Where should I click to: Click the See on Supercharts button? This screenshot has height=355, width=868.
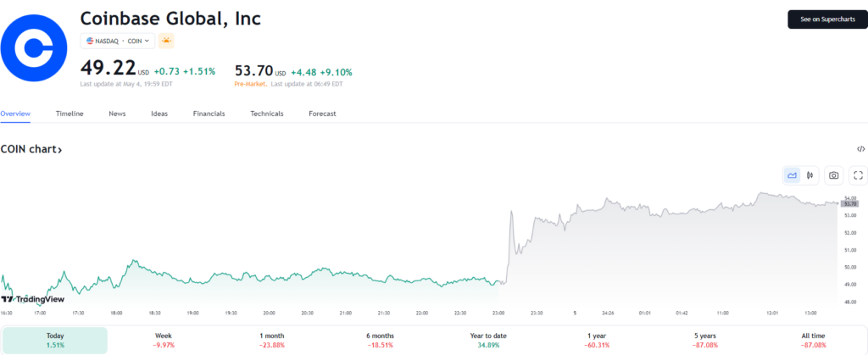tap(827, 19)
